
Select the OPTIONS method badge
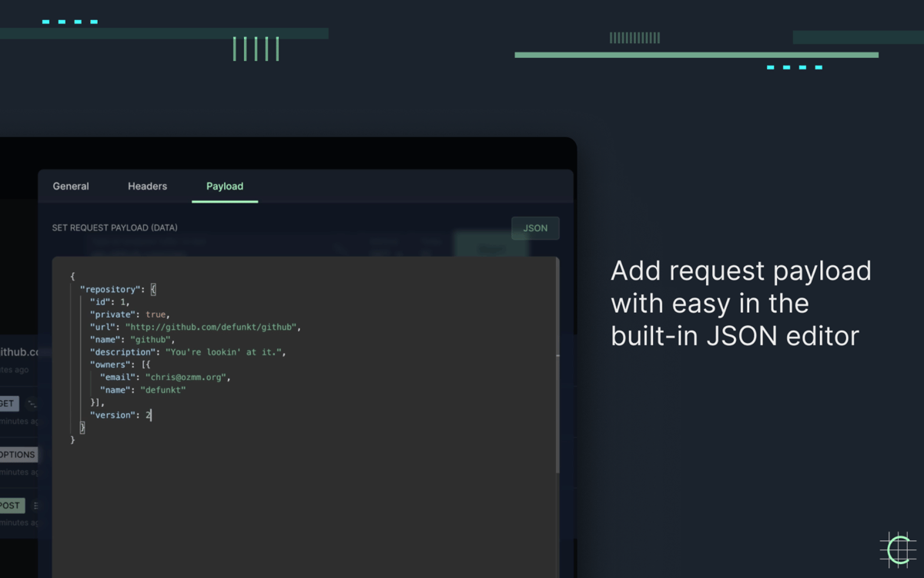(x=18, y=455)
